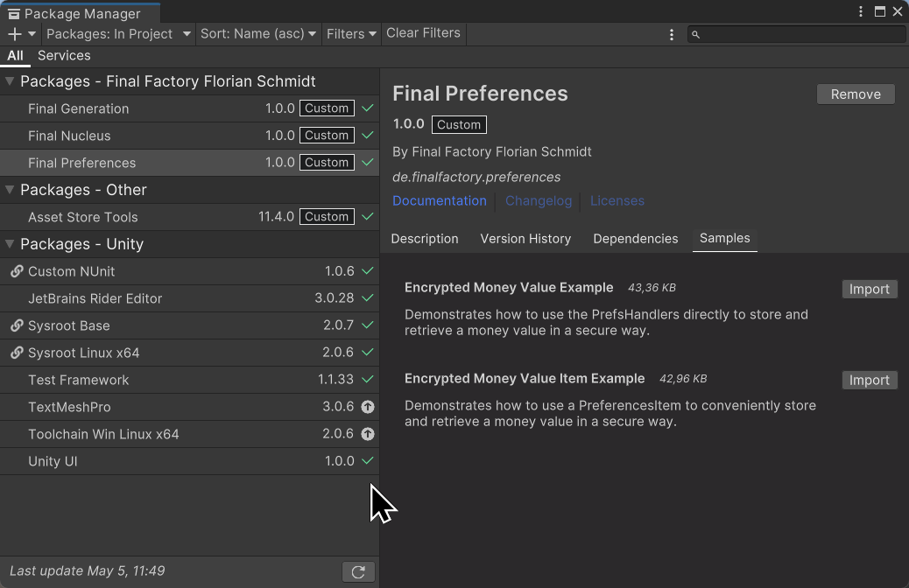The image size is (909, 588).
Task: Click the Custom tag on Final Generation row
Action: tap(327, 108)
